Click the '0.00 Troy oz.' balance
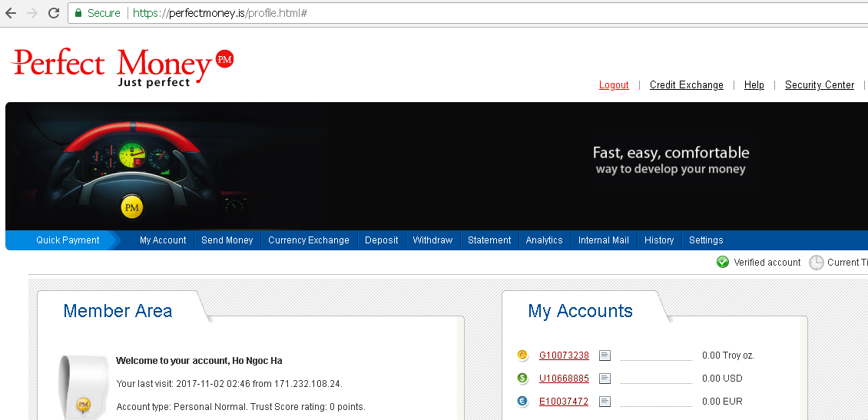Viewport: 868px width, 420px height. pos(728,356)
